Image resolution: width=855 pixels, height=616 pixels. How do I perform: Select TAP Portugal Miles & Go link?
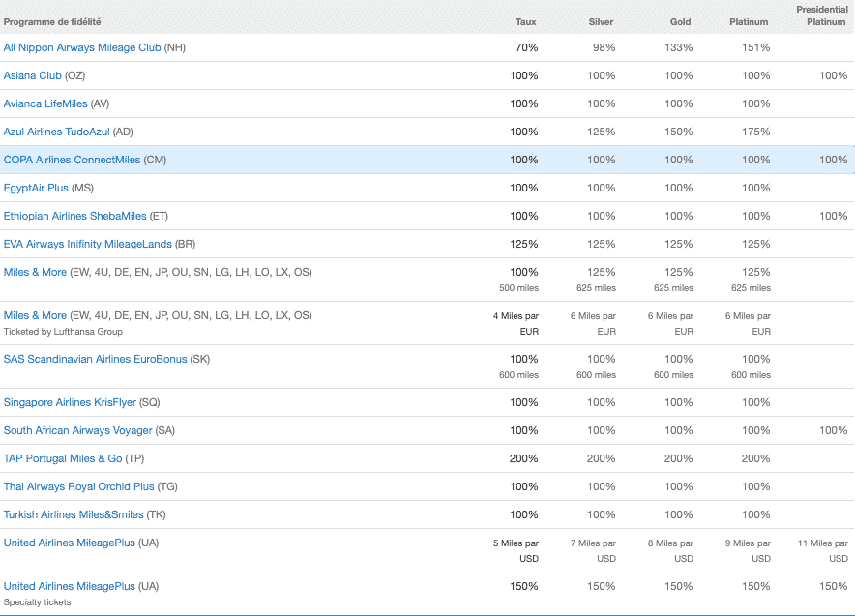tap(63, 458)
